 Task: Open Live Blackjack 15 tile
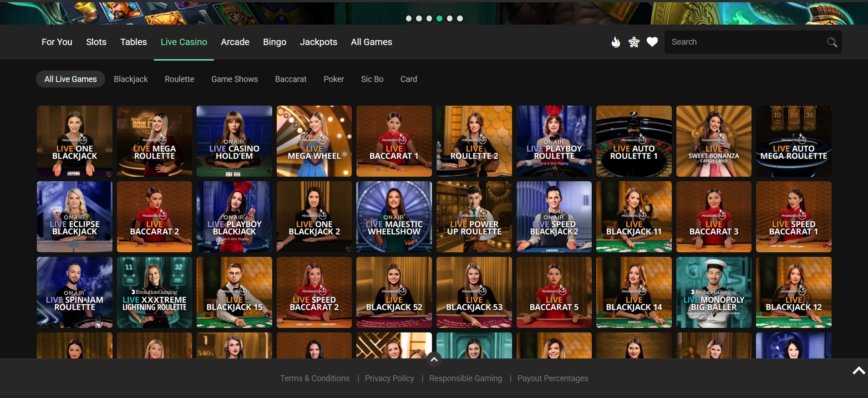[x=234, y=292]
